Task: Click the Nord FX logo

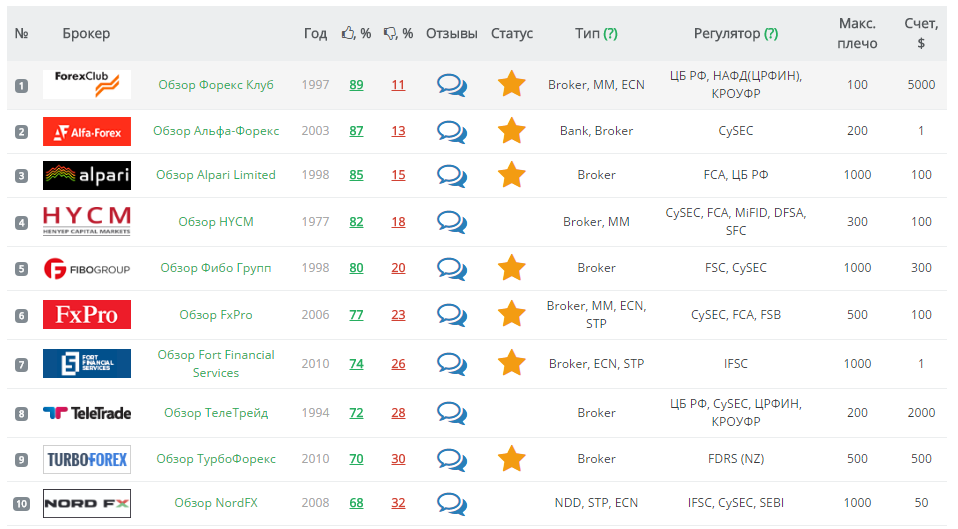Action: pyautogui.click(x=87, y=503)
